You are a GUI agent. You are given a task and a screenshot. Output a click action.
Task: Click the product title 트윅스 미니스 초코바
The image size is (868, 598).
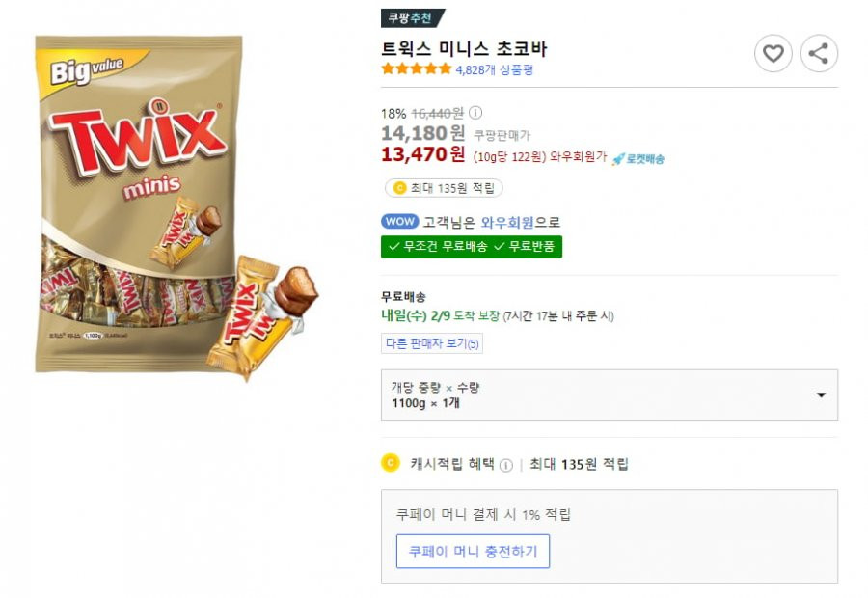tap(464, 49)
